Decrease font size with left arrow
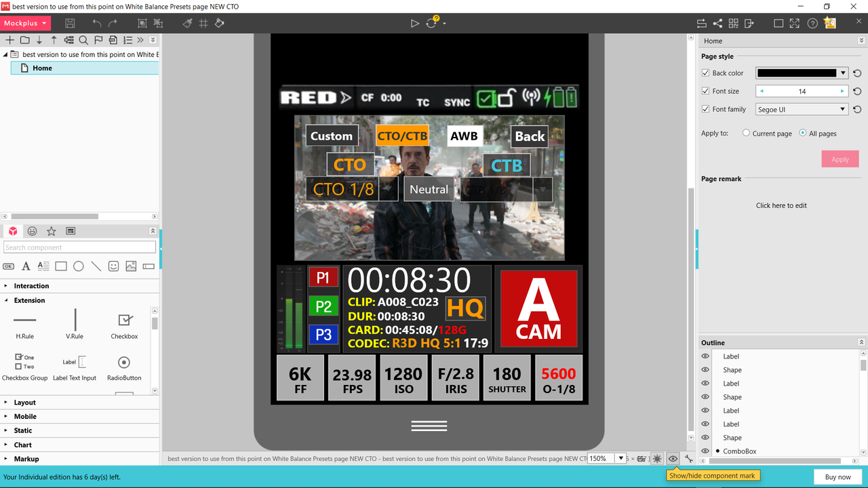Viewport: 868px width, 488px height. point(762,91)
